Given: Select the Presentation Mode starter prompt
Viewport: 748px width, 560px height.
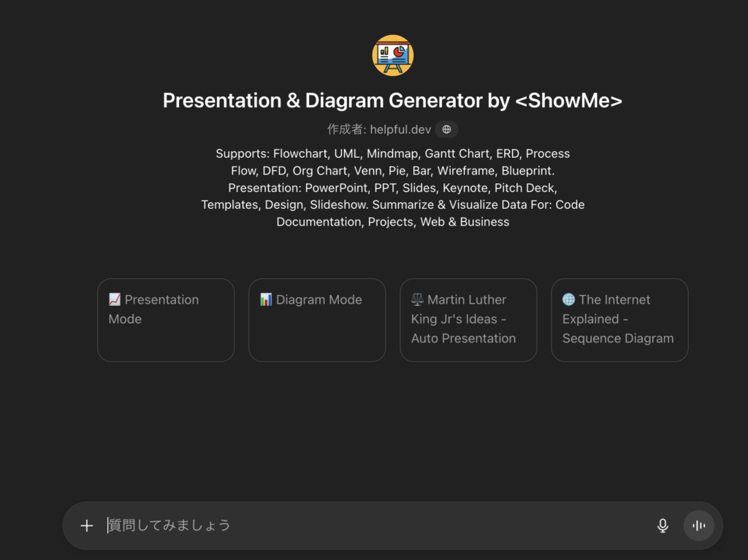Looking at the screenshot, I should click(166, 320).
